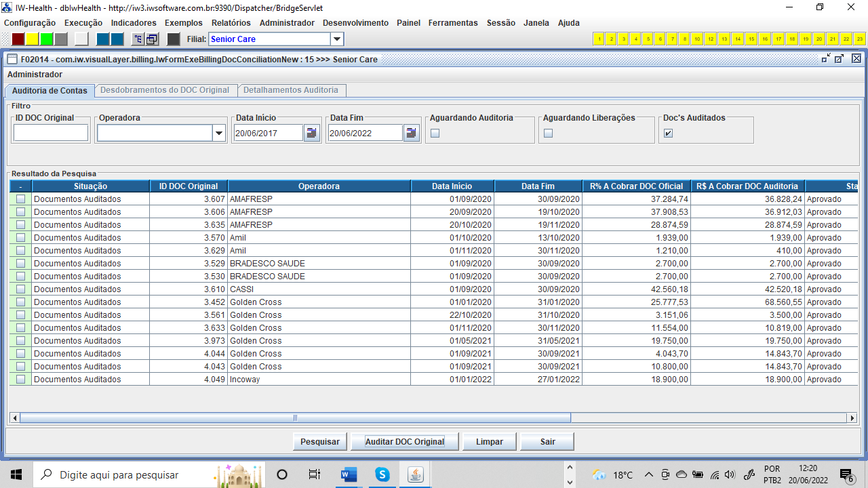Screen dimensions: 868x488
Task: Uncheck the Doc's Auditados checkbox
Action: pos(669,133)
